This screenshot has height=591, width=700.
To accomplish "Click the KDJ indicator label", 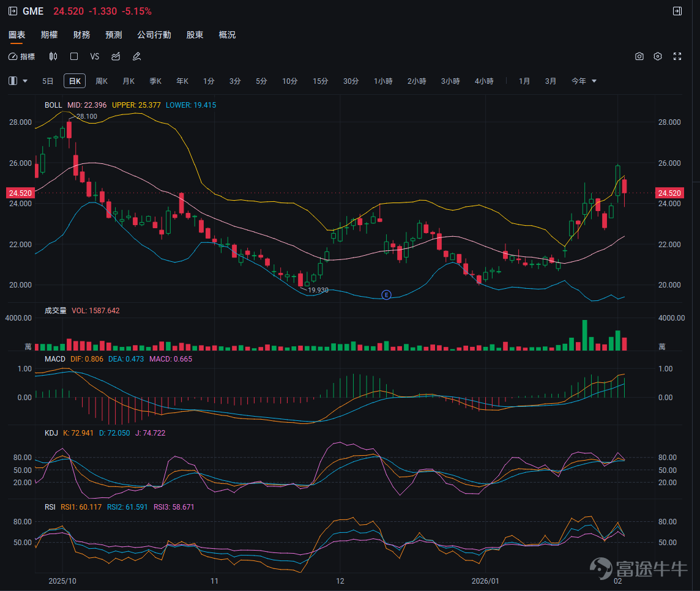I will click(51, 433).
